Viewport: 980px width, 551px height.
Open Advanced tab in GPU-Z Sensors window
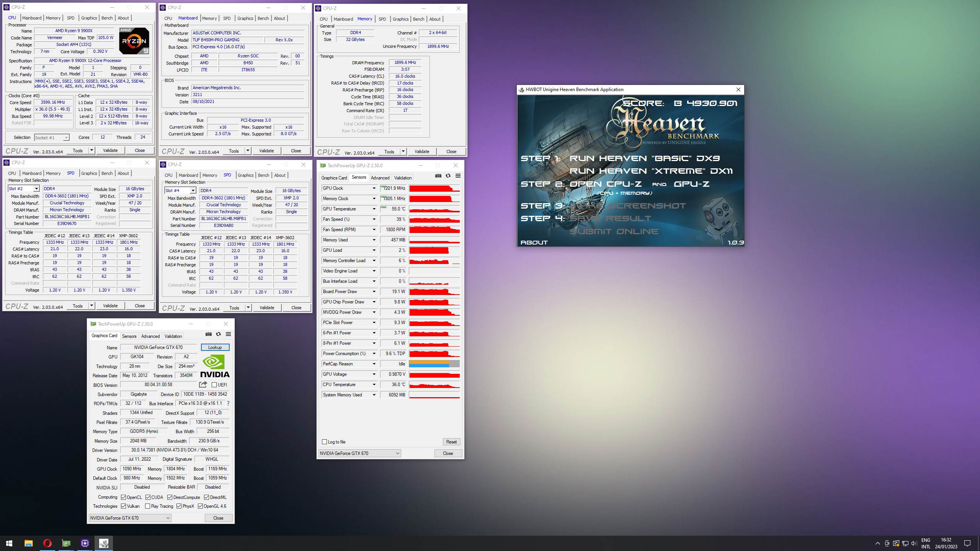pyautogui.click(x=380, y=178)
